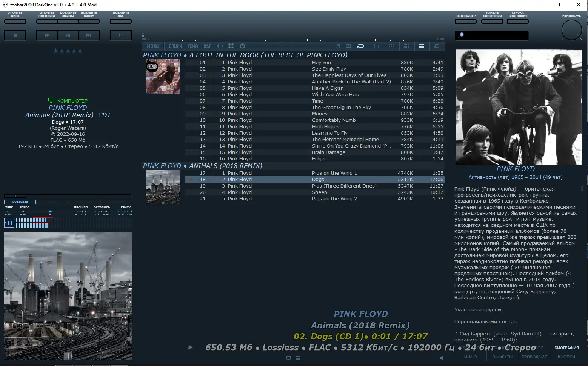Rate track with five-star rating
The height and width of the screenshot is (366, 588).
click(x=68, y=51)
